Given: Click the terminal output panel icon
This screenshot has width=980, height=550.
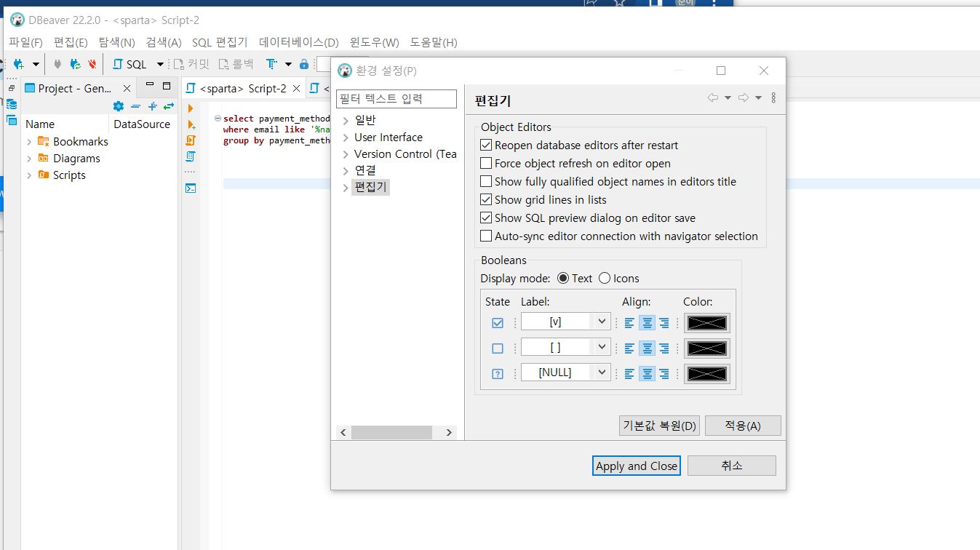Looking at the screenshot, I should [x=191, y=188].
